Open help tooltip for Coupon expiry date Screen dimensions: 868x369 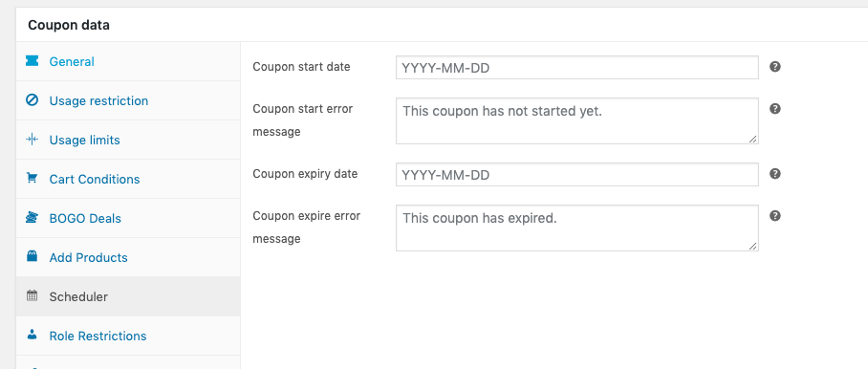(x=775, y=174)
